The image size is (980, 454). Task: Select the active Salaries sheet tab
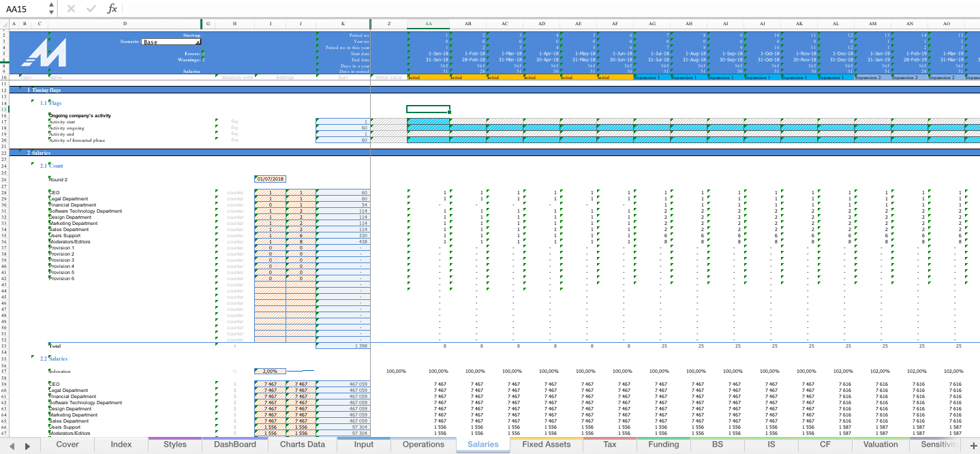coord(483,444)
